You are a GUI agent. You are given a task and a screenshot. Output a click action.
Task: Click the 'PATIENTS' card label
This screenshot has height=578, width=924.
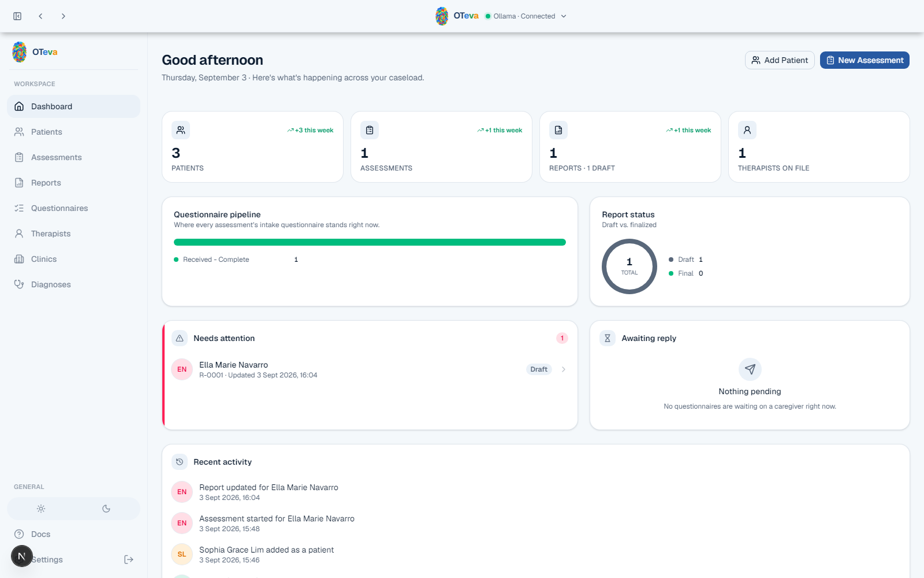tap(188, 168)
